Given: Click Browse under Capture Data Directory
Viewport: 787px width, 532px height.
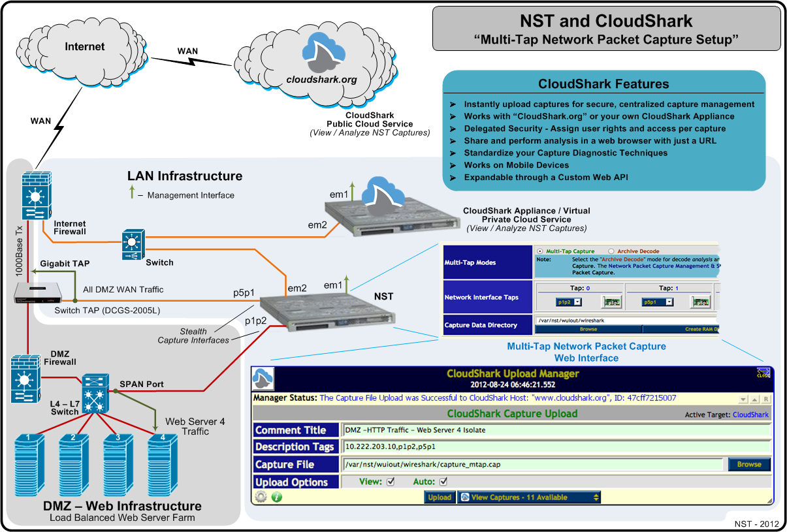Looking at the screenshot, I should 588,330.
